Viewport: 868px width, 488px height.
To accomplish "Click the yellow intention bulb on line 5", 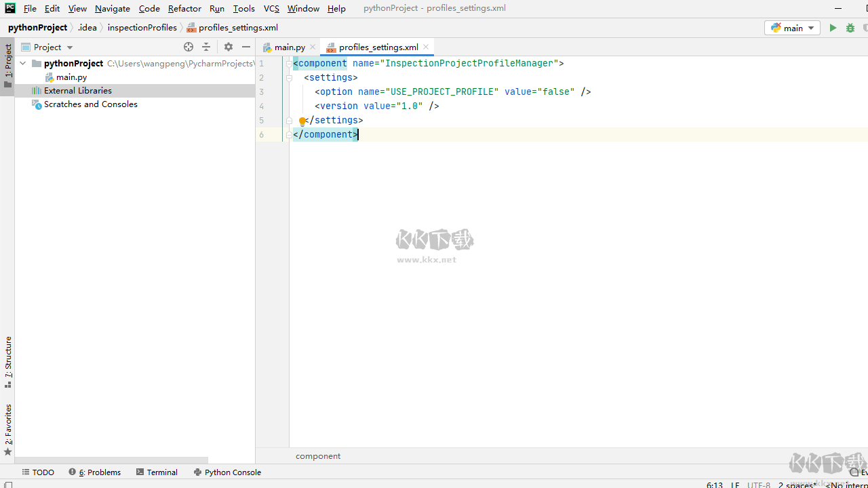I will click(302, 121).
